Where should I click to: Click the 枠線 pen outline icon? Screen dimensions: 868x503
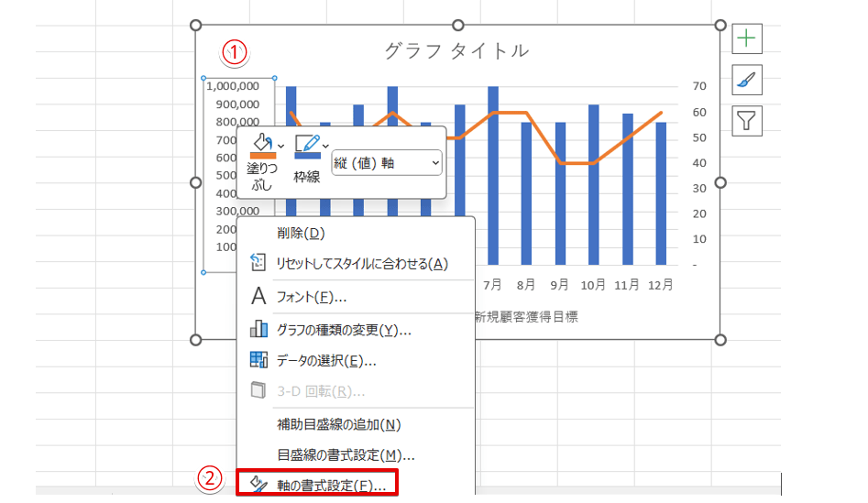(307, 143)
